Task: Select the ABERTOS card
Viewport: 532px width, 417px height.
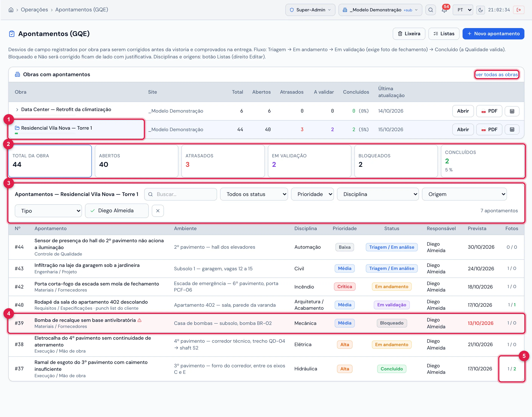Action: tap(137, 161)
